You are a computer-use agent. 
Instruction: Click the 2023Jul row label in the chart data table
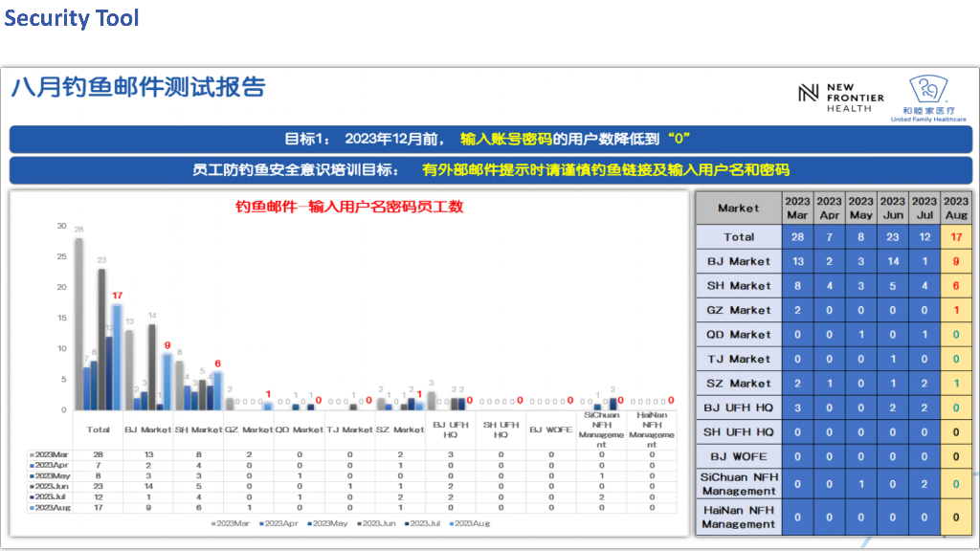50,497
